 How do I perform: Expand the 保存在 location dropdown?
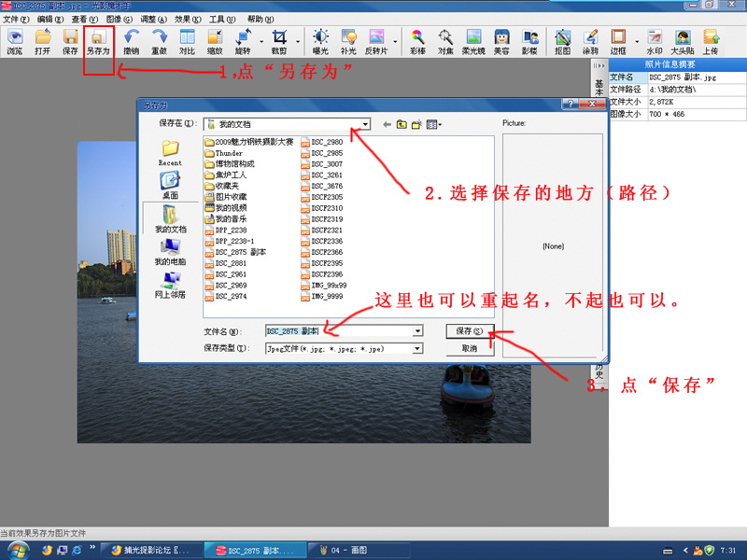pos(365,124)
